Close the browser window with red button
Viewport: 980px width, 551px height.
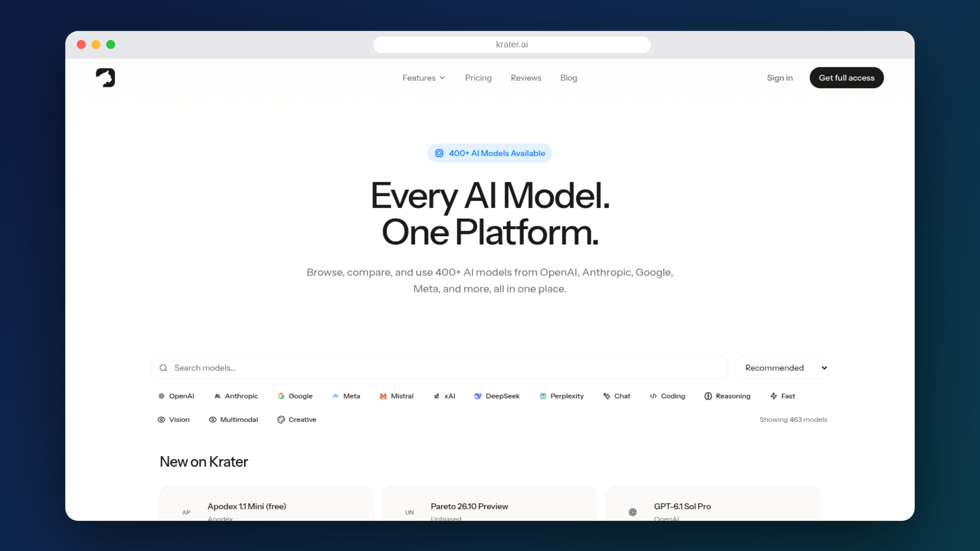pyautogui.click(x=81, y=44)
